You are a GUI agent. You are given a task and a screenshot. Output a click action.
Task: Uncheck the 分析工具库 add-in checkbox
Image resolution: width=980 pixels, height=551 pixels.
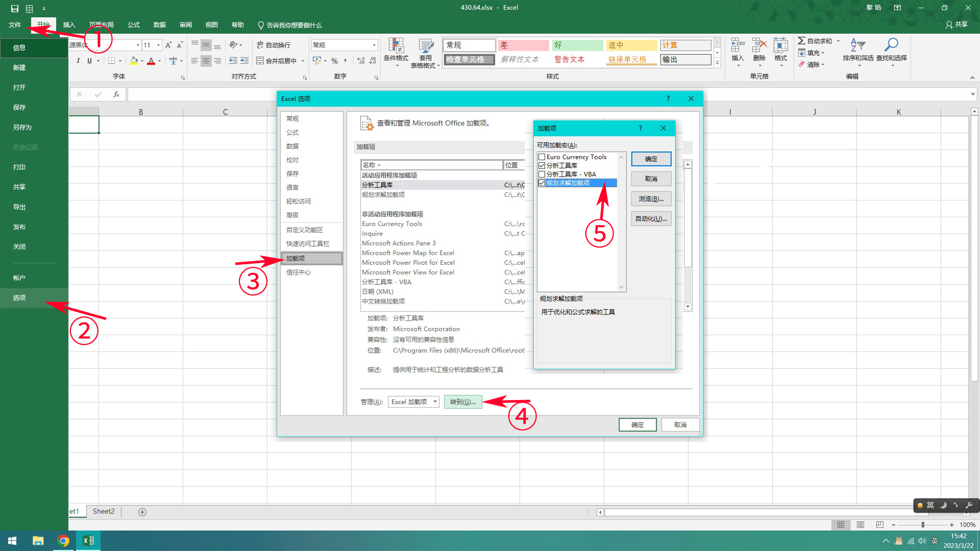tap(542, 166)
